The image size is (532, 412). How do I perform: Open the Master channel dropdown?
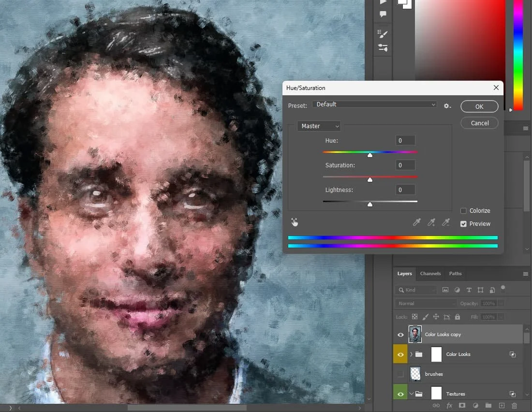[318, 126]
